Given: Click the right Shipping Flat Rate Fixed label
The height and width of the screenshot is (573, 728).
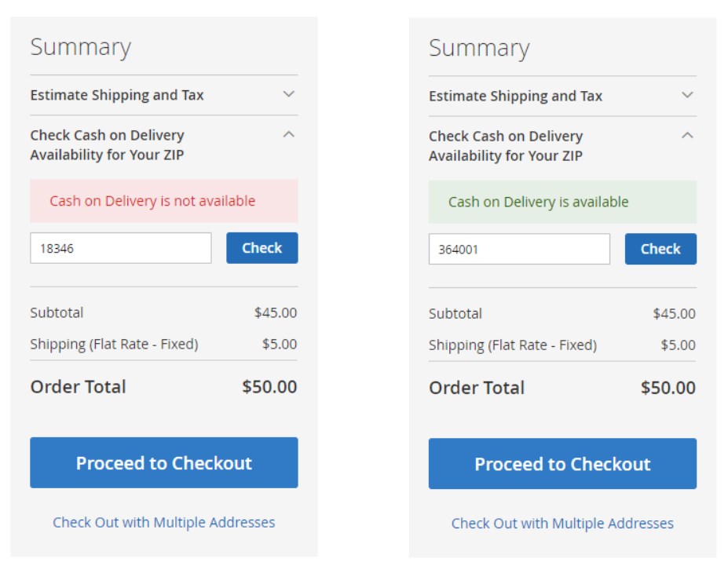Looking at the screenshot, I should tap(513, 345).
